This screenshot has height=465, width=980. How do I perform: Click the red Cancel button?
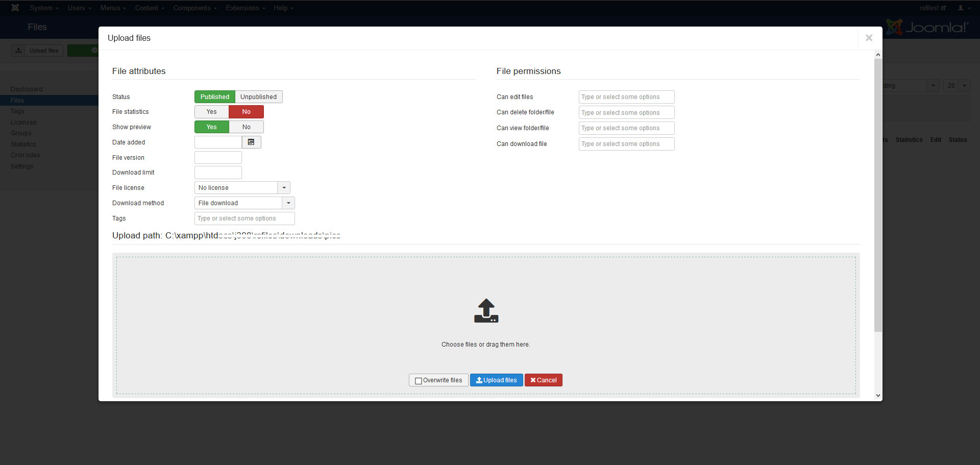coord(544,380)
